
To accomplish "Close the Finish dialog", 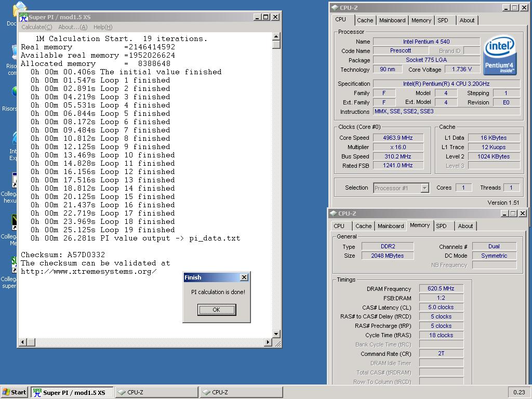I will tap(244, 277).
